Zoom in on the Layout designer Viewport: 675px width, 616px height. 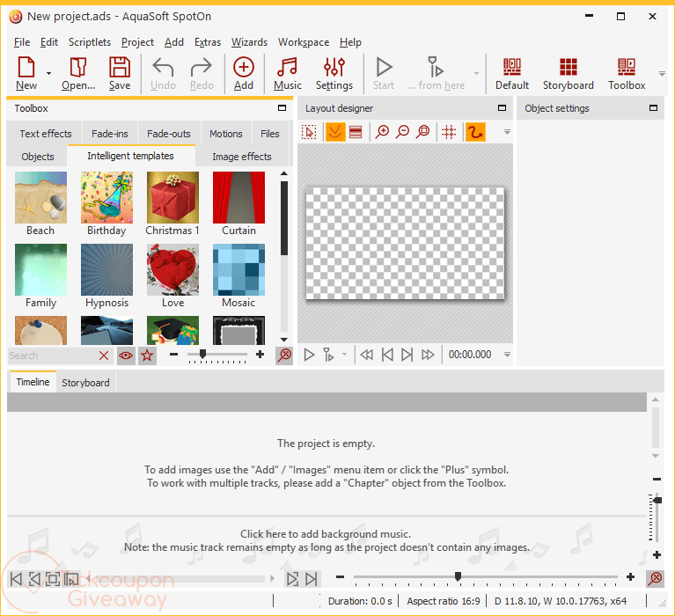(382, 132)
